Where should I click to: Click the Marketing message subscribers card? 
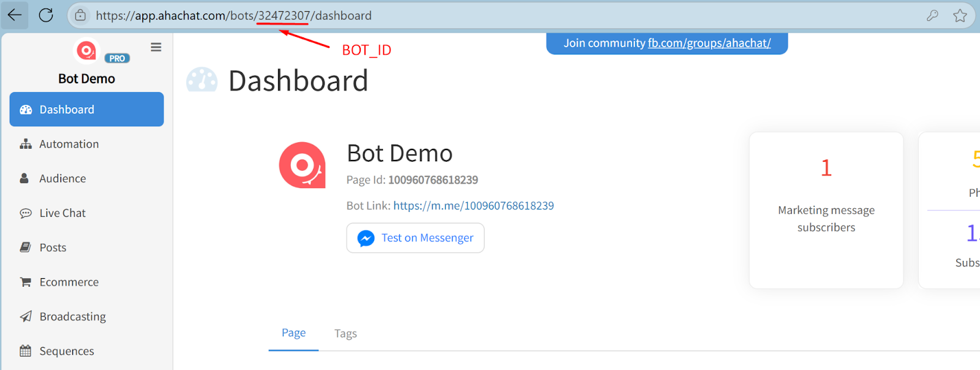(826, 210)
